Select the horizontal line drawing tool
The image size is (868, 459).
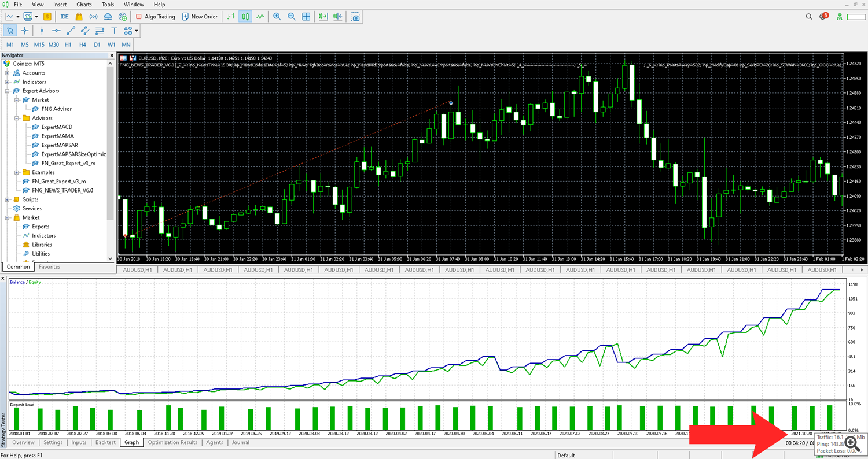tap(56, 31)
